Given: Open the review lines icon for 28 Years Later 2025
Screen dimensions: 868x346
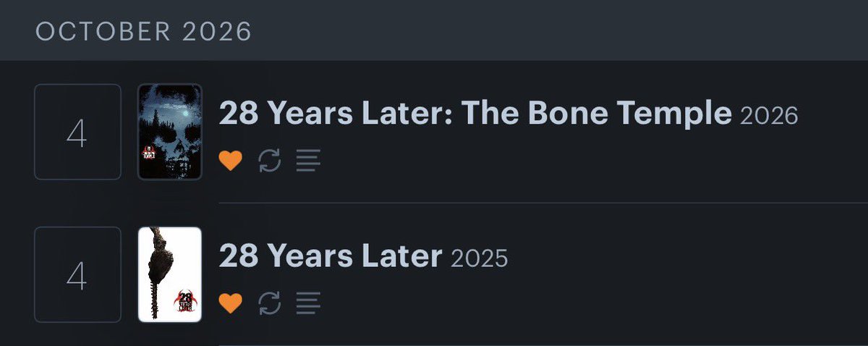Looking at the screenshot, I should 309,303.
